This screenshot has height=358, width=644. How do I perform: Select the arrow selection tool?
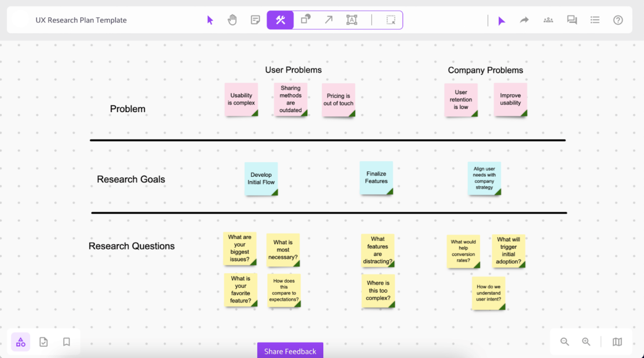(210, 19)
